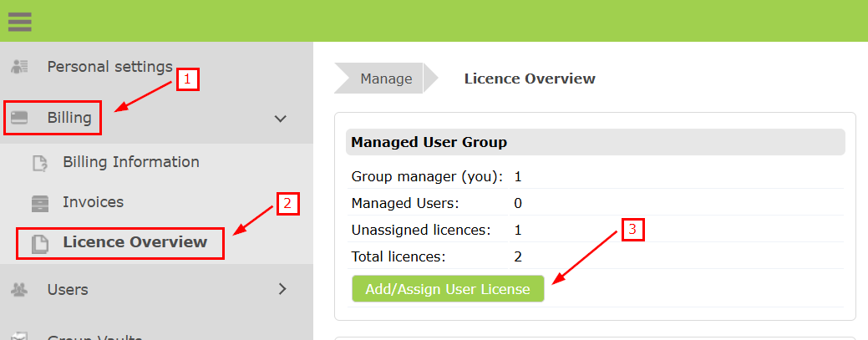868x340 pixels.
Task: Click the Manage breadcrumb
Action: (x=386, y=79)
